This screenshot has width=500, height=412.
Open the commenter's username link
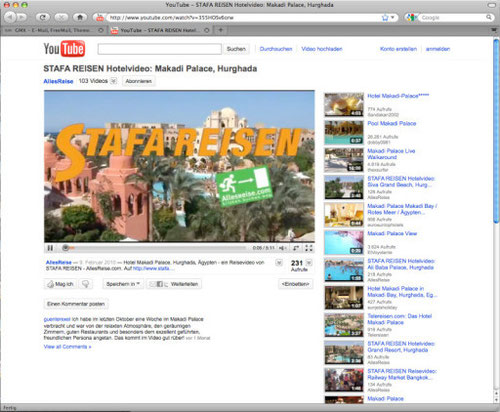point(57,319)
